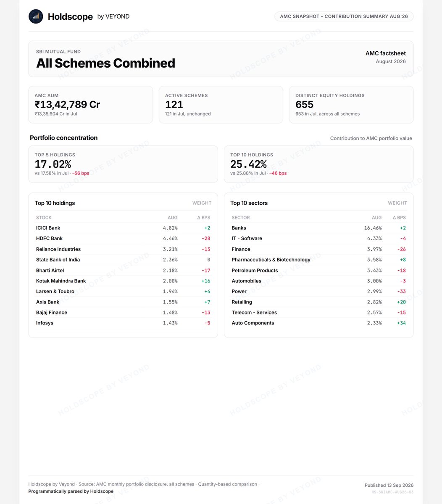Select the Reliance Industries row name
Image resolution: width=442 pixels, height=504 pixels.
(x=58, y=249)
